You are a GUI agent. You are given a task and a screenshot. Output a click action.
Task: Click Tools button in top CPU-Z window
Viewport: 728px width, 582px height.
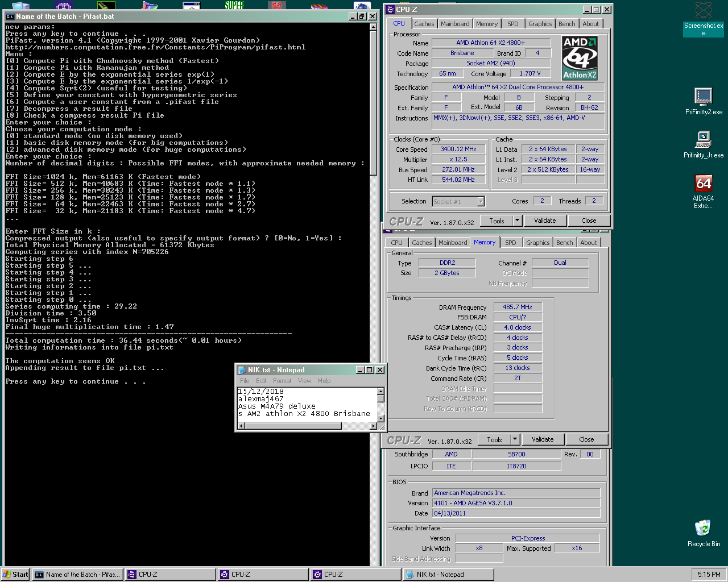coord(497,221)
